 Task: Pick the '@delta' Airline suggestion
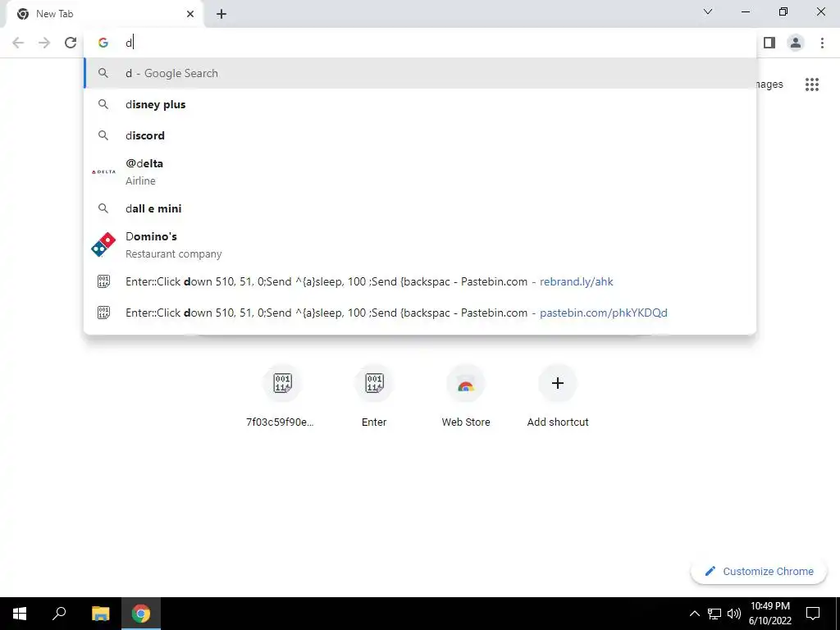[420, 172]
